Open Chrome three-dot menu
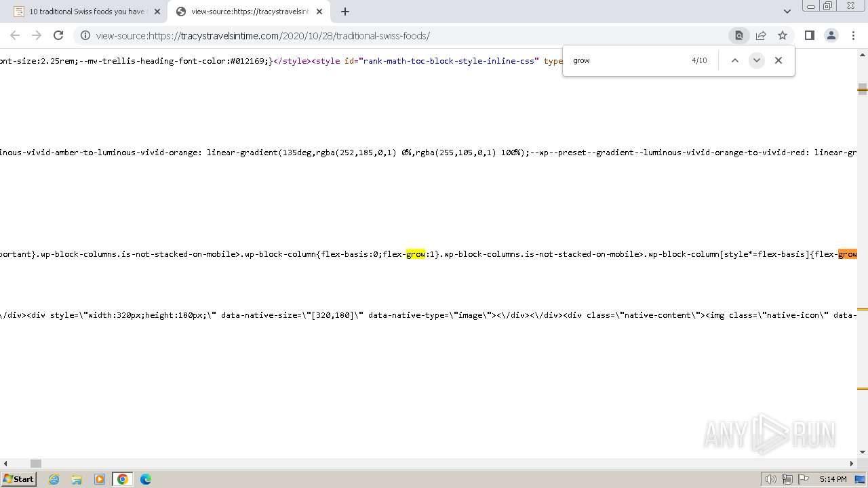Image resolution: width=868 pixels, height=488 pixels. point(853,35)
